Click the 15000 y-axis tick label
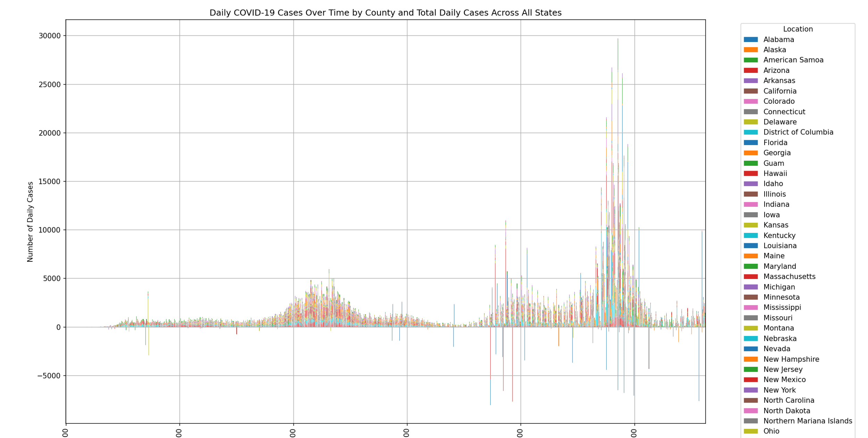The width and height of the screenshot is (868, 438). 49,182
